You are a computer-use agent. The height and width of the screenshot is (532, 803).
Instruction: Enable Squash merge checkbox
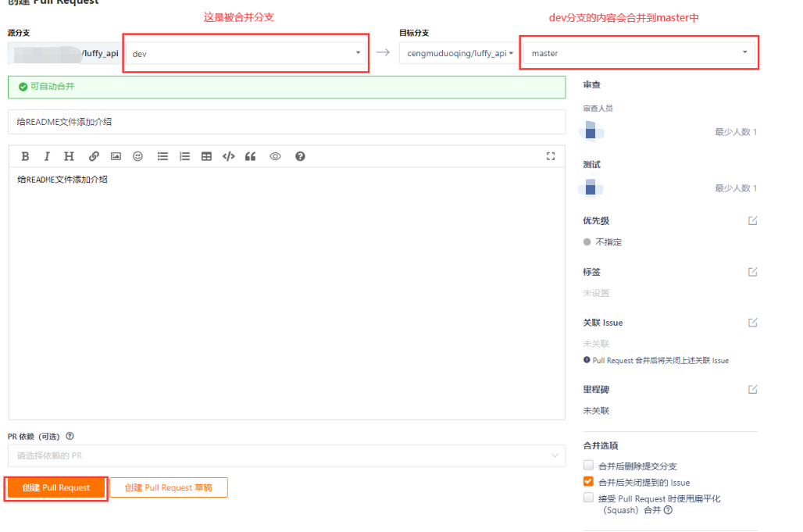point(588,498)
